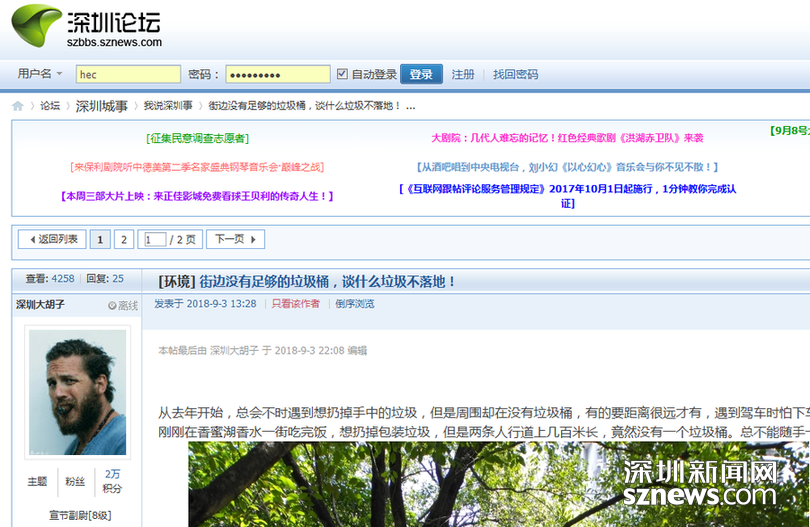810x527 pixels.
Task: Select 只看该作者 filter link
Action: (x=296, y=304)
